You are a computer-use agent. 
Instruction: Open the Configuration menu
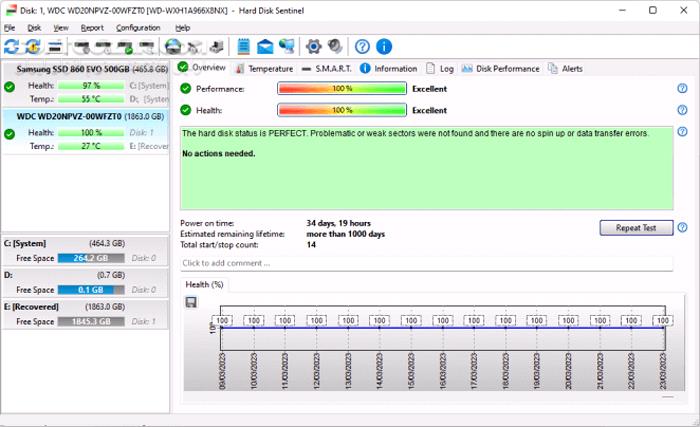coord(138,28)
